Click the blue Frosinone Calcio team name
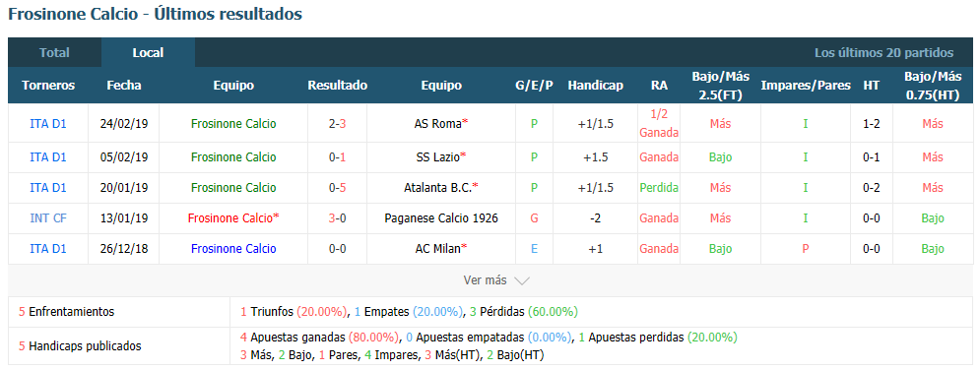Screen dimensions: 980x370 [x=233, y=248]
